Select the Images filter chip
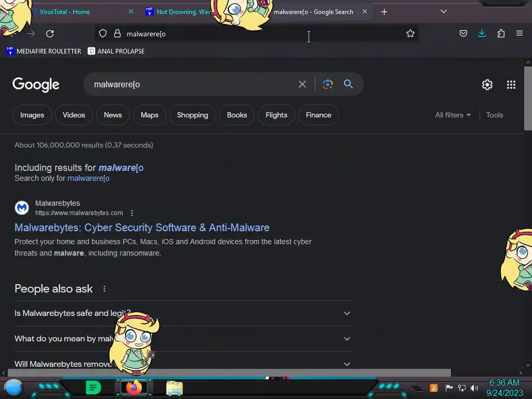This screenshot has height=399, width=532. point(32,115)
